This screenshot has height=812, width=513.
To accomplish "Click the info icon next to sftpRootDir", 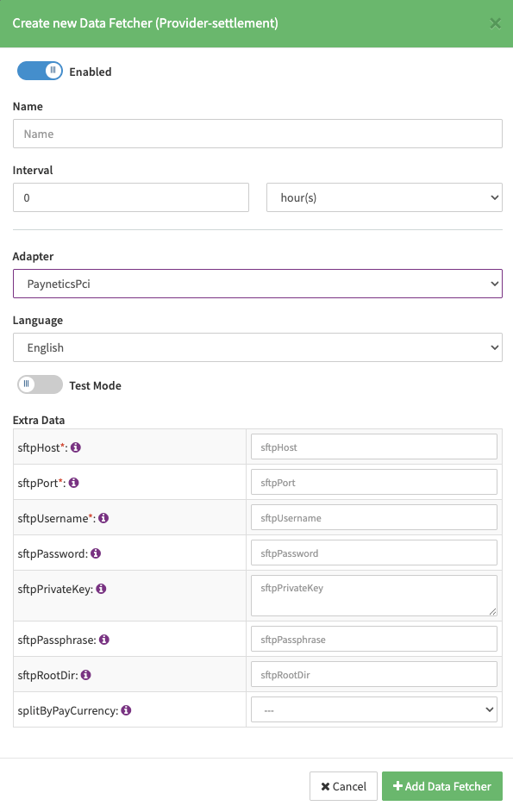I will pos(86,675).
